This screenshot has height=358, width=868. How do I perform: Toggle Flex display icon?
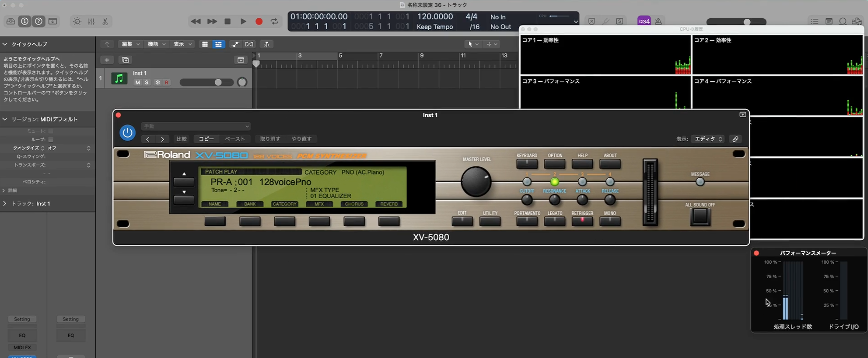(x=249, y=44)
